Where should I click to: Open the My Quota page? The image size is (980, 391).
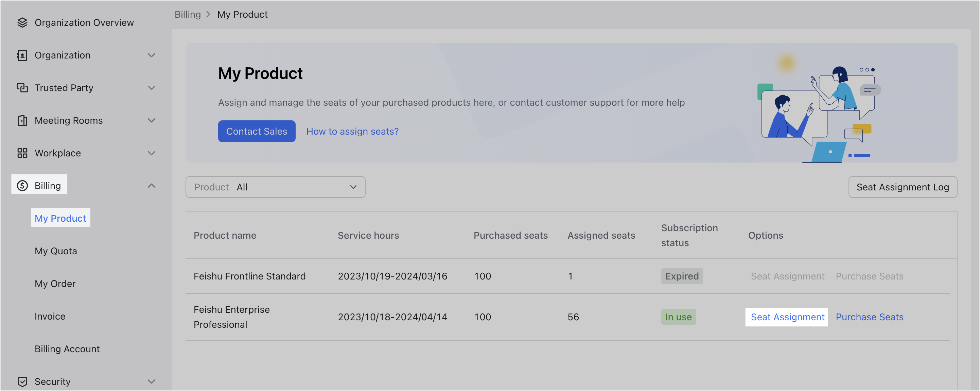pos(55,251)
